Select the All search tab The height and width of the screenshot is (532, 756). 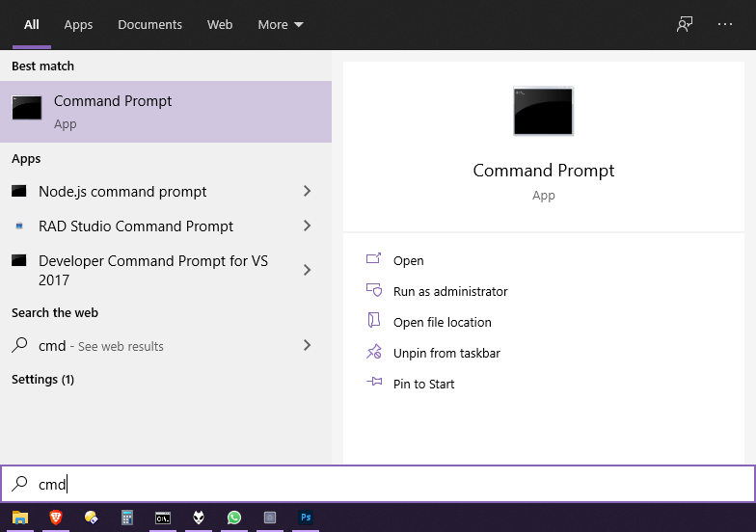pyautogui.click(x=32, y=25)
